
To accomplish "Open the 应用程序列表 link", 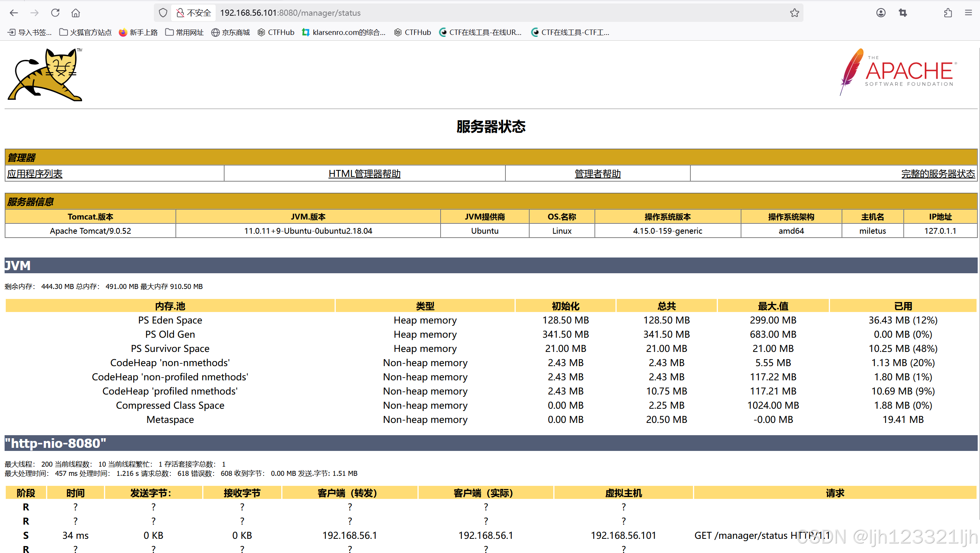I will click(35, 174).
